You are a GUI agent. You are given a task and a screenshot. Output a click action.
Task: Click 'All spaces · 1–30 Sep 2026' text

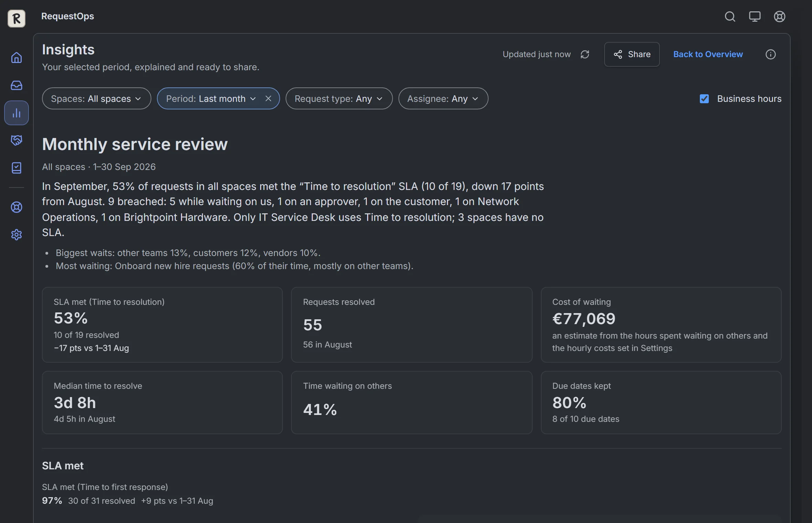tap(99, 167)
